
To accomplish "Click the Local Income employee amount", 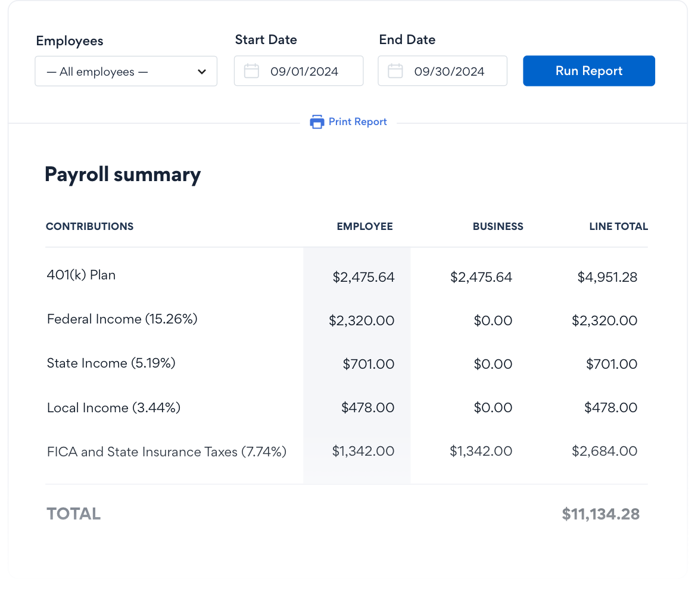I will tap(367, 407).
